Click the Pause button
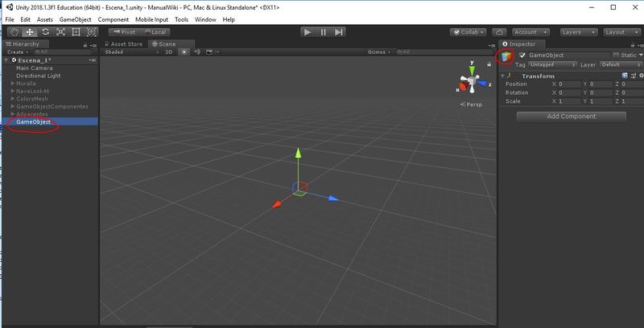Image resolution: width=644 pixels, height=328 pixels. (323, 32)
